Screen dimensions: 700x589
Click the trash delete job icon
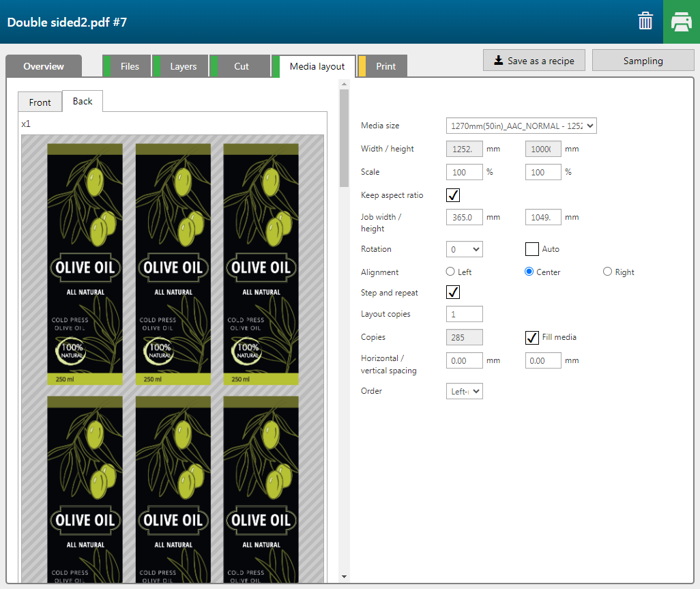click(645, 22)
